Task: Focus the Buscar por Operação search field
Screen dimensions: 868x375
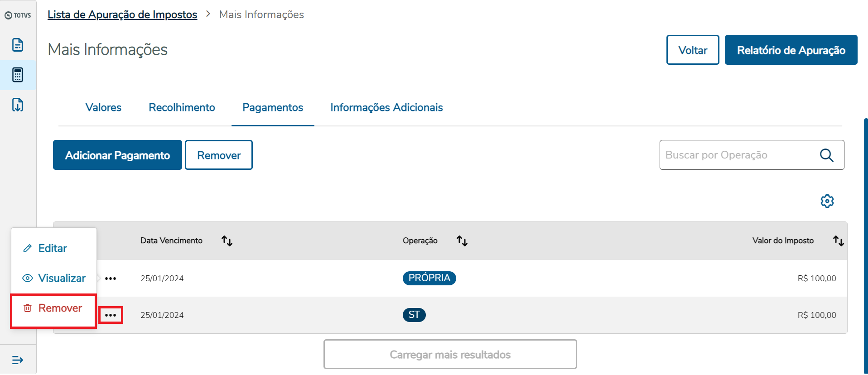Action: pyautogui.click(x=738, y=155)
